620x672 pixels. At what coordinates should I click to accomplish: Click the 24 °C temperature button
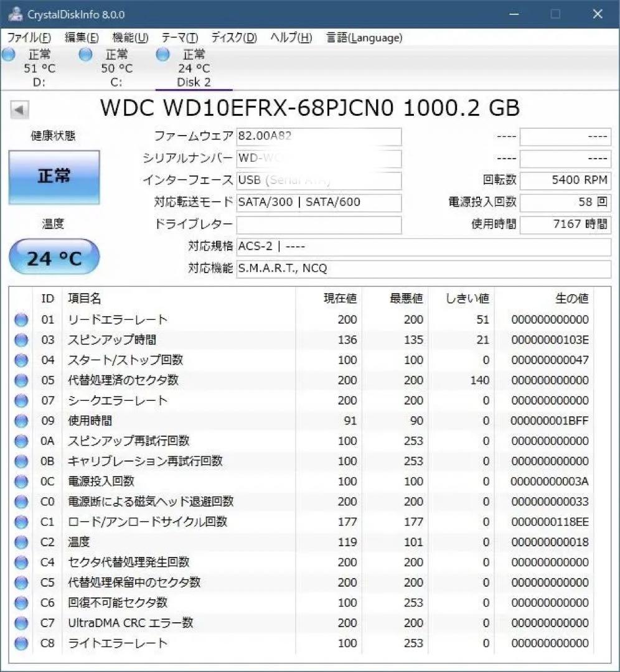coord(54,257)
